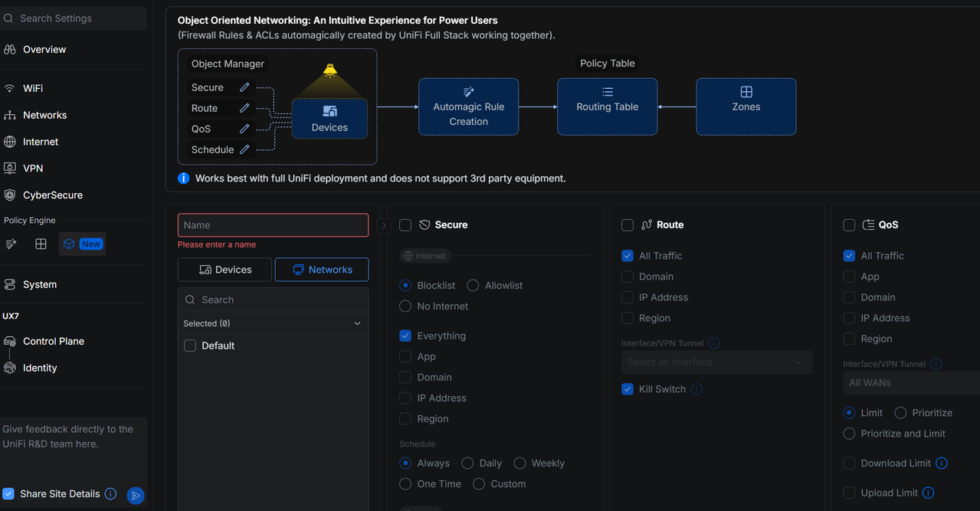Select the Daily schedule radio button

pos(467,464)
